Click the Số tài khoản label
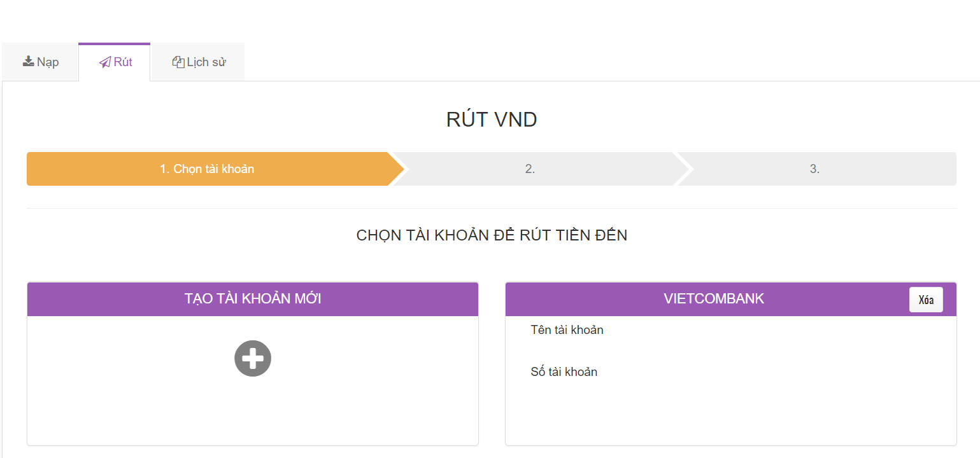The height and width of the screenshot is (458, 980). pos(564,372)
